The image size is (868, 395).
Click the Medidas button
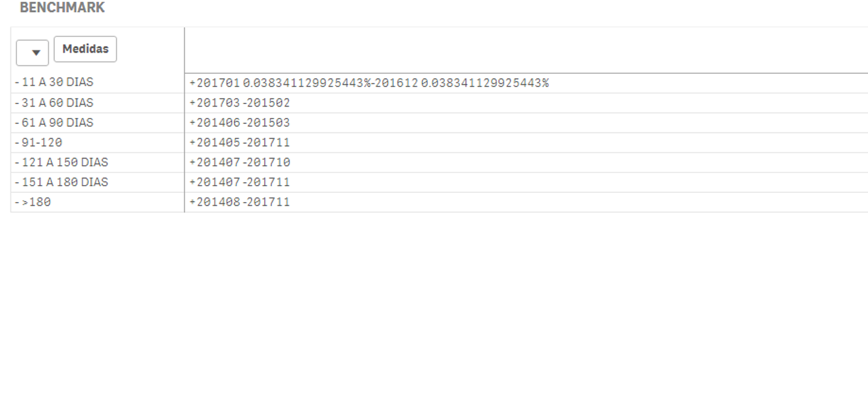pyautogui.click(x=85, y=49)
